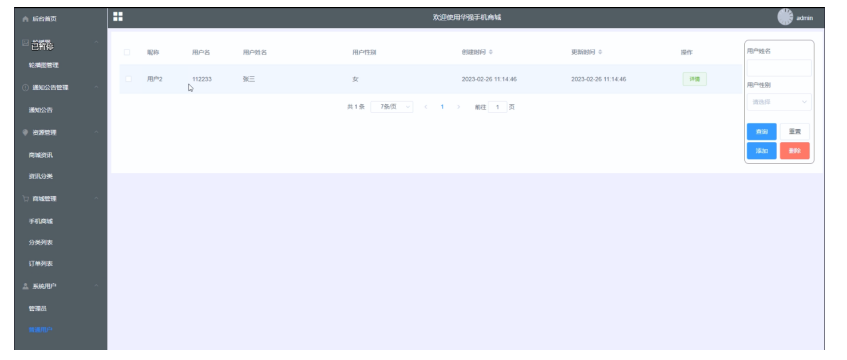Click the 更新时间 value 2023-02-26 11:14:46
The image size is (847, 360).
coord(599,79)
